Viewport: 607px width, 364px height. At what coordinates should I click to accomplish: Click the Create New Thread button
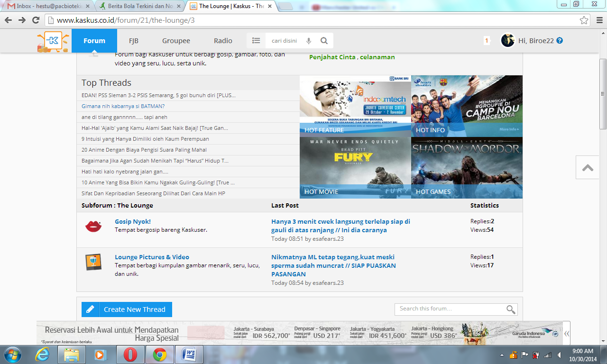127,309
